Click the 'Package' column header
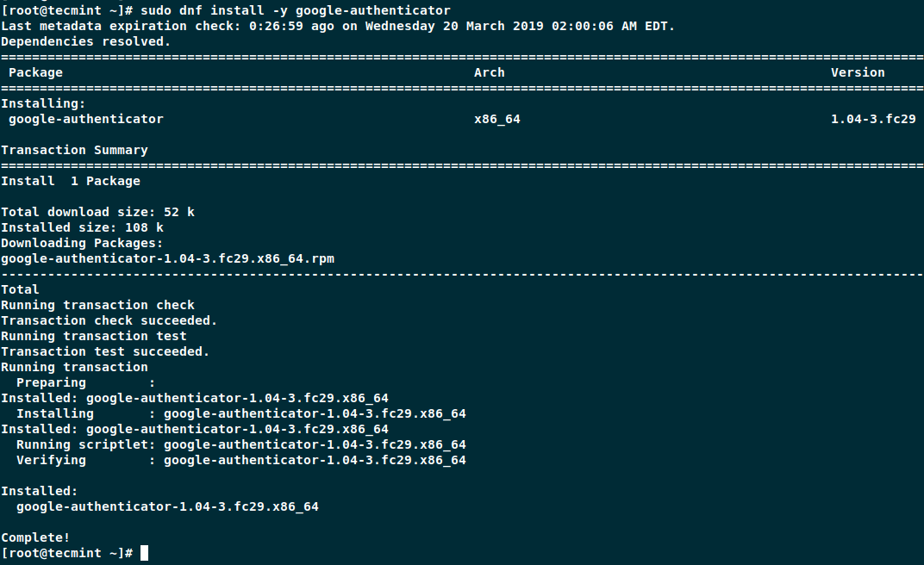Image resolution: width=924 pixels, height=565 pixels. coord(35,72)
